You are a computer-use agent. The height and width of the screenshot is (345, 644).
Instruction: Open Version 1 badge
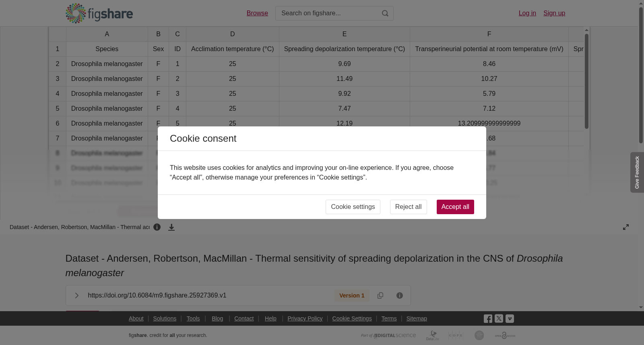(352, 295)
